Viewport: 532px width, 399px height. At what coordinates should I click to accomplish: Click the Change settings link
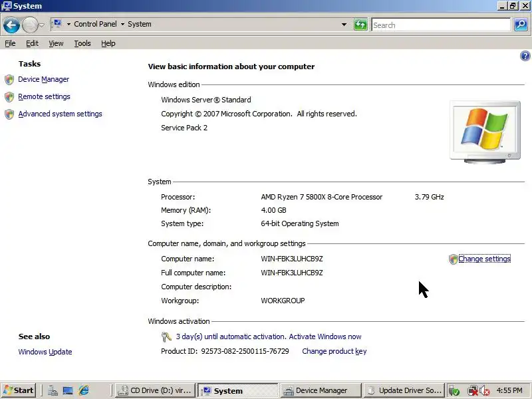pos(484,259)
